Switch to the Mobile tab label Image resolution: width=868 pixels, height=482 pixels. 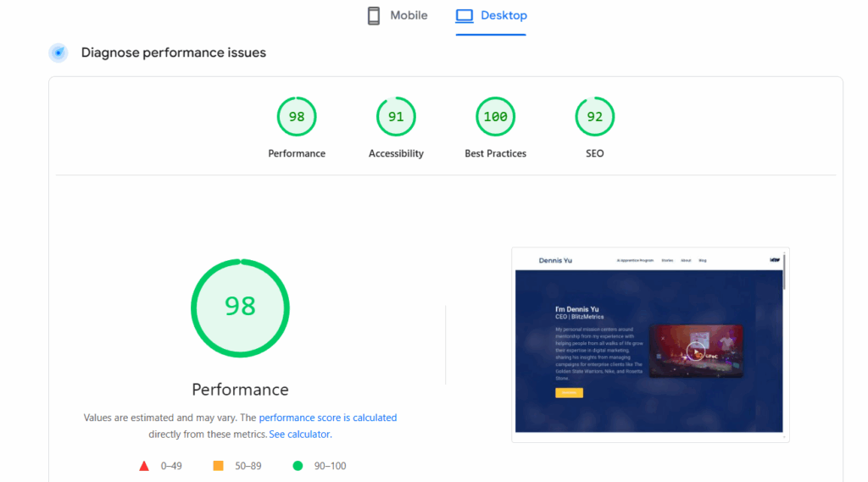click(409, 15)
